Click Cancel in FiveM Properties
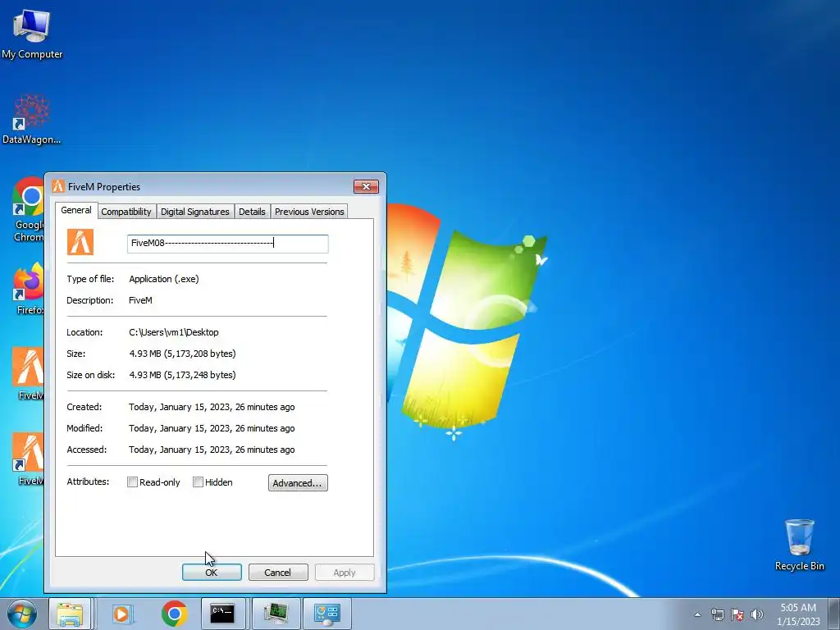 277,572
